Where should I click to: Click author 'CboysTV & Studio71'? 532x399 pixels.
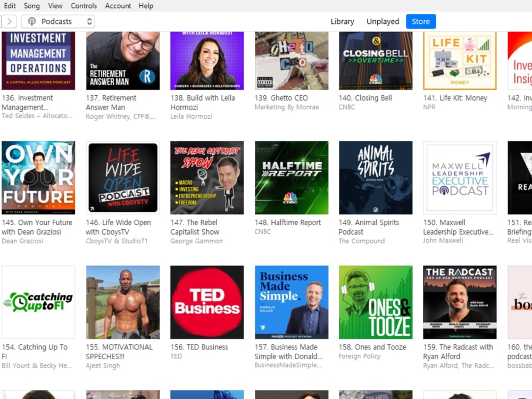click(x=117, y=241)
